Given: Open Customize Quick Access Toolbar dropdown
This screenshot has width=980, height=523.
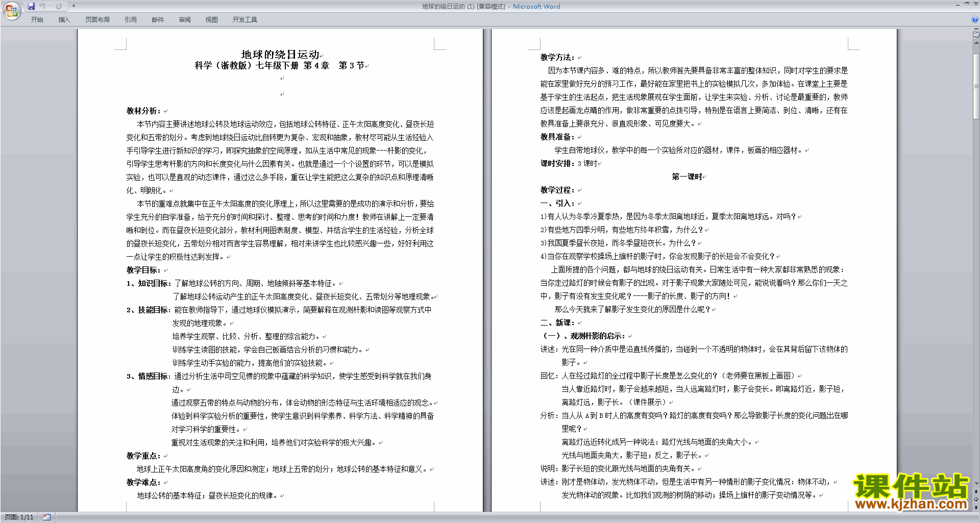Looking at the screenshot, I should (73, 6).
